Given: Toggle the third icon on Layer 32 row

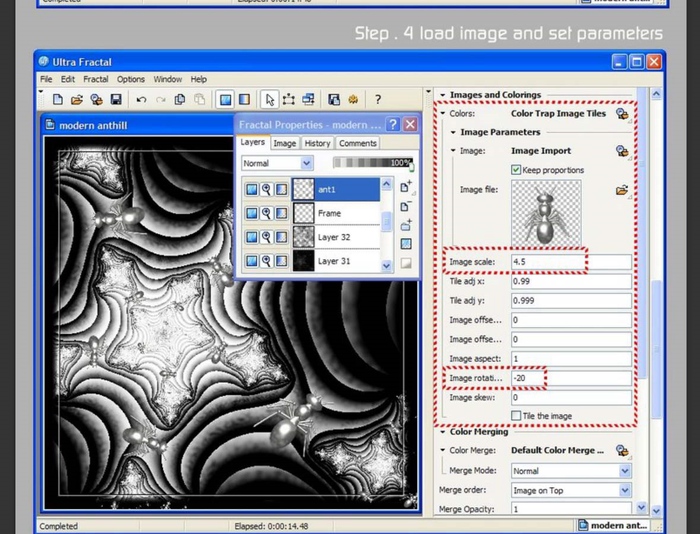Looking at the screenshot, I should click(281, 237).
